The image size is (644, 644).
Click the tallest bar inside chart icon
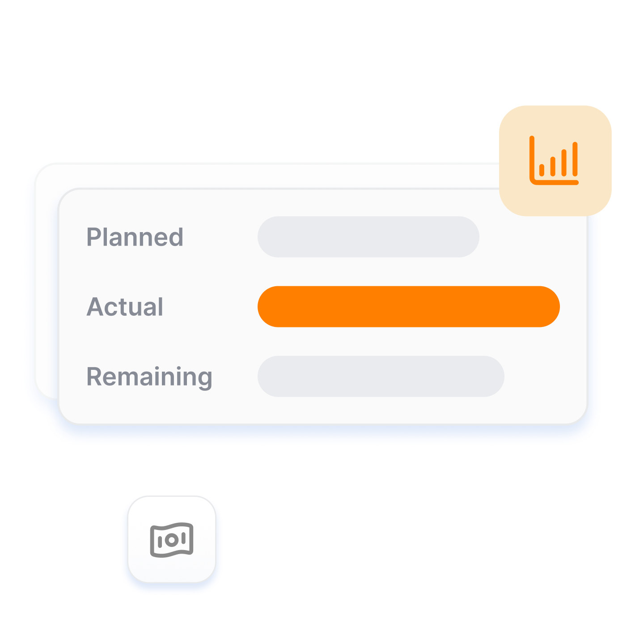click(x=575, y=159)
